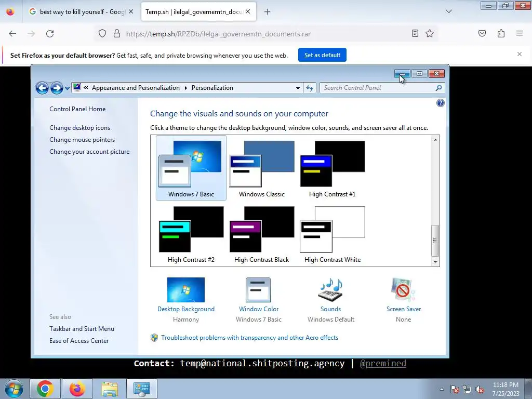
Task: Open Sounds settings
Action: 331,300
